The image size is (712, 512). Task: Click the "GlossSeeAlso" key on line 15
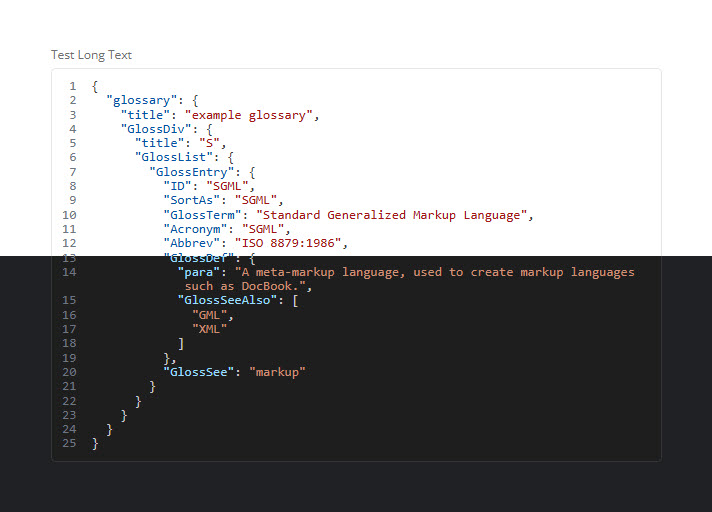[227, 300]
